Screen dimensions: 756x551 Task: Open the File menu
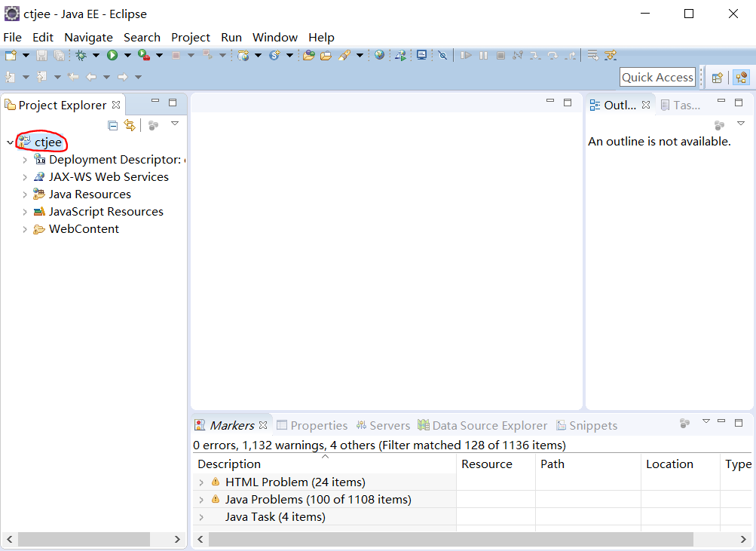(x=13, y=38)
